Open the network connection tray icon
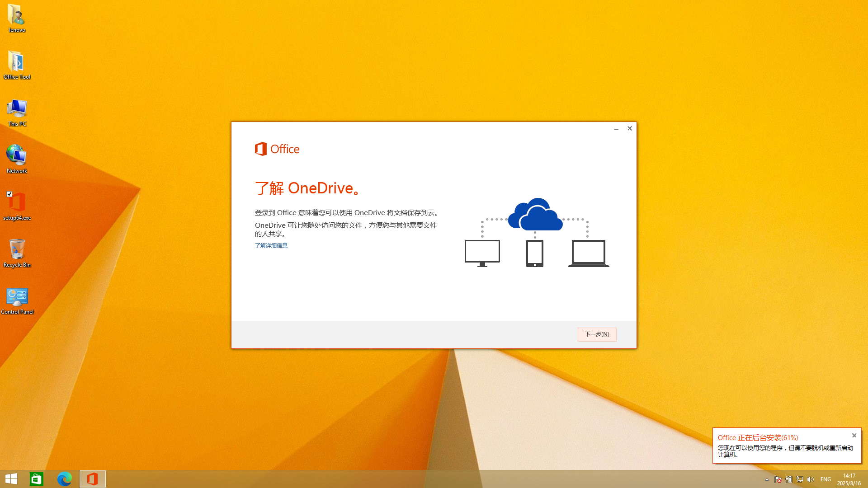The width and height of the screenshot is (868, 488). (800, 479)
